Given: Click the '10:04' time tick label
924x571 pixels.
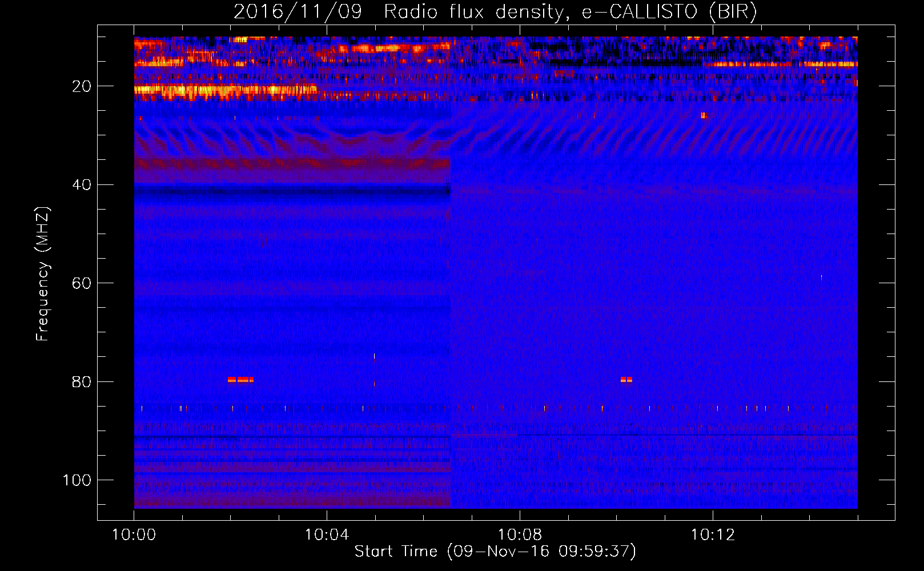Looking at the screenshot, I should [327, 535].
